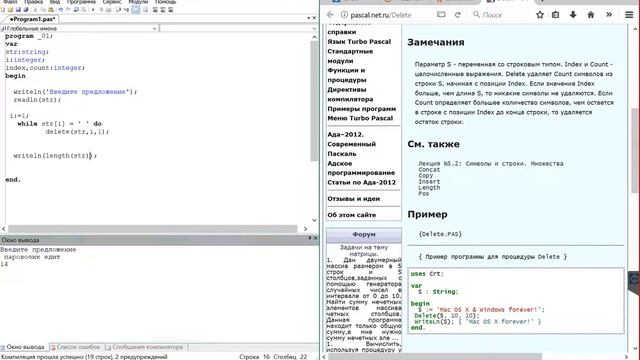Open the browser hamburger menu
The width and height of the screenshot is (640, 360).
coord(629,15)
